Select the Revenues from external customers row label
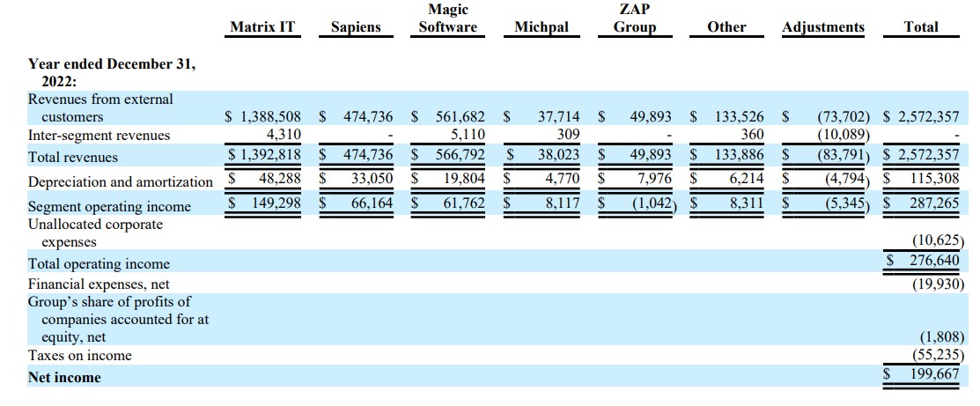The image size is (980, 406). point(100,107)
